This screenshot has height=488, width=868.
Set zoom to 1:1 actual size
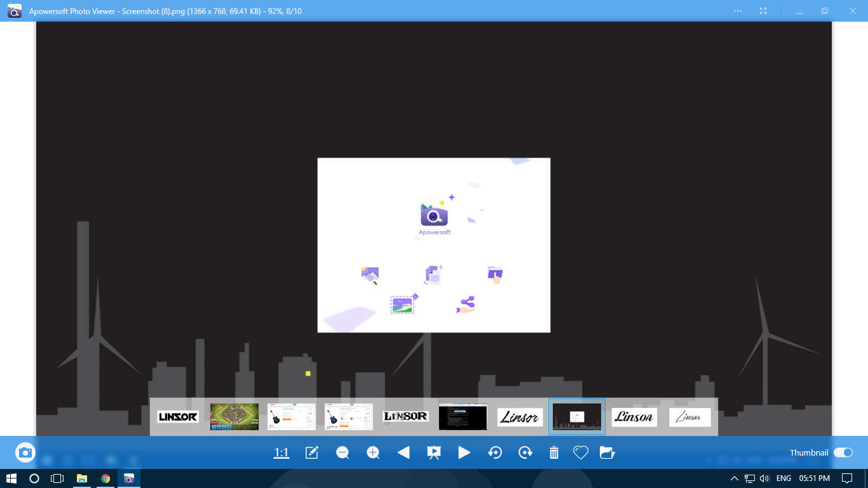(281, 452)
